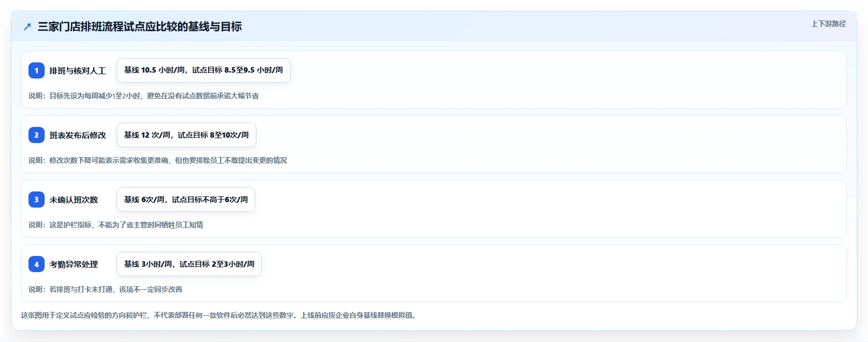Click the number 4 step badge
The image size is (868, 342).
point(37,264)
